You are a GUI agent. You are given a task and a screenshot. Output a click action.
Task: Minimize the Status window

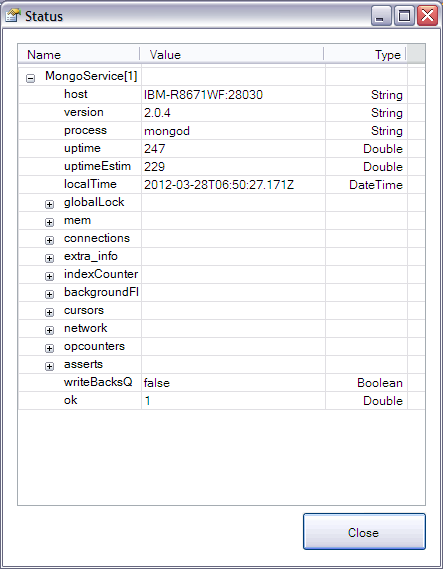[381, 16]
